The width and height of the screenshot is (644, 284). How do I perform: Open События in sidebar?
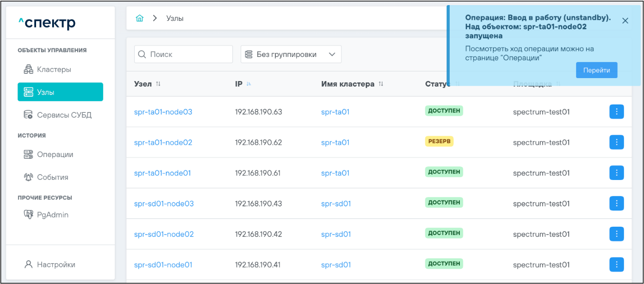click(x=52, y=177)
